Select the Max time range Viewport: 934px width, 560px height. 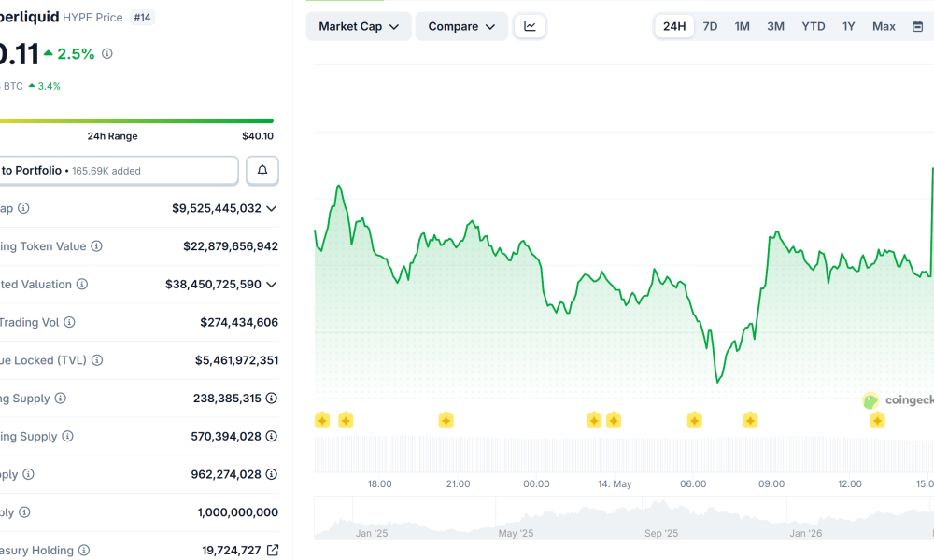(x=884, y=26)
